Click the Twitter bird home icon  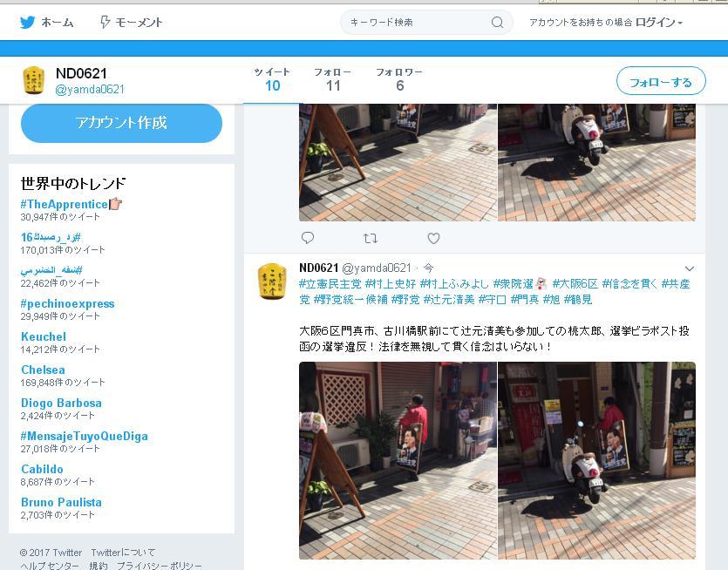(28, 22)
